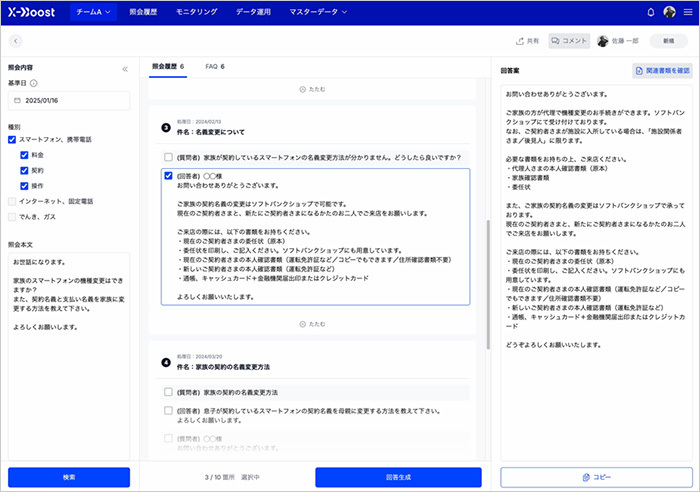700x492 pixels.
Task: Switch to the FAQ tab
Action: (214, 67)
